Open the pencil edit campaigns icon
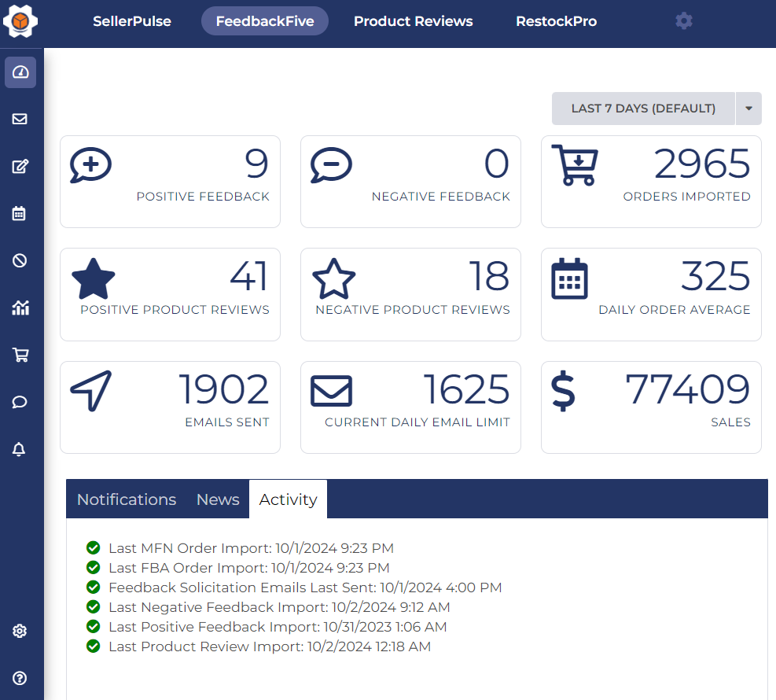 (x=20, y=166)
